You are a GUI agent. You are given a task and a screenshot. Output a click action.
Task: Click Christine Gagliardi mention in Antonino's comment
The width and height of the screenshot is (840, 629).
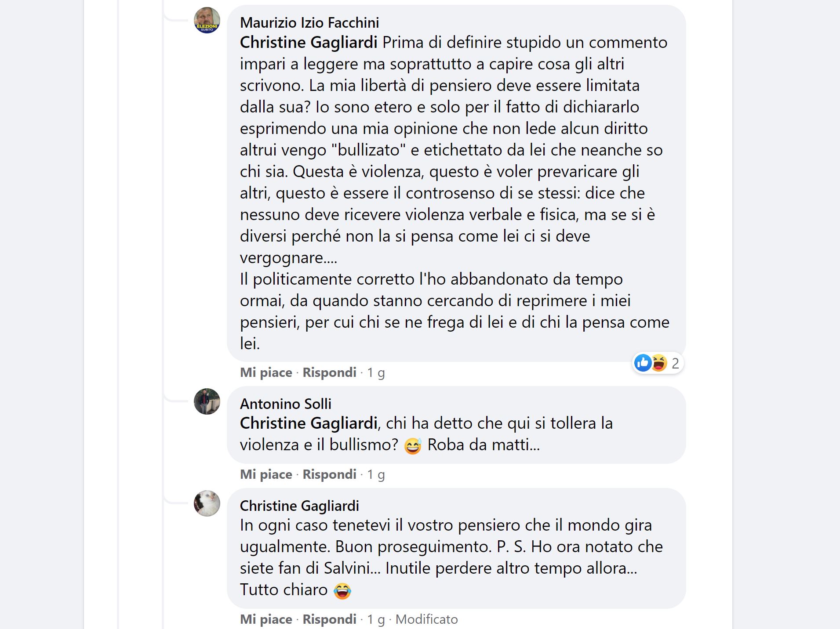point(308,423)
